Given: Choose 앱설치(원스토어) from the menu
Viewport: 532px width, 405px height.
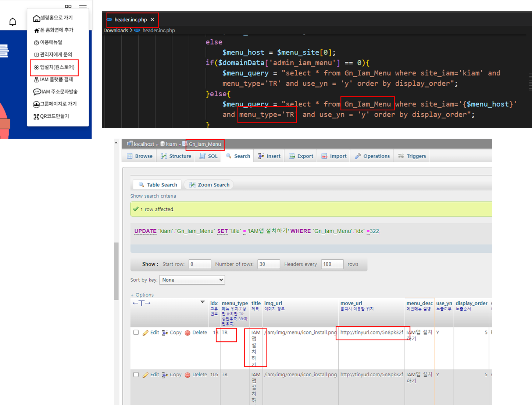Looking at the screenshot, I should 54,67.
